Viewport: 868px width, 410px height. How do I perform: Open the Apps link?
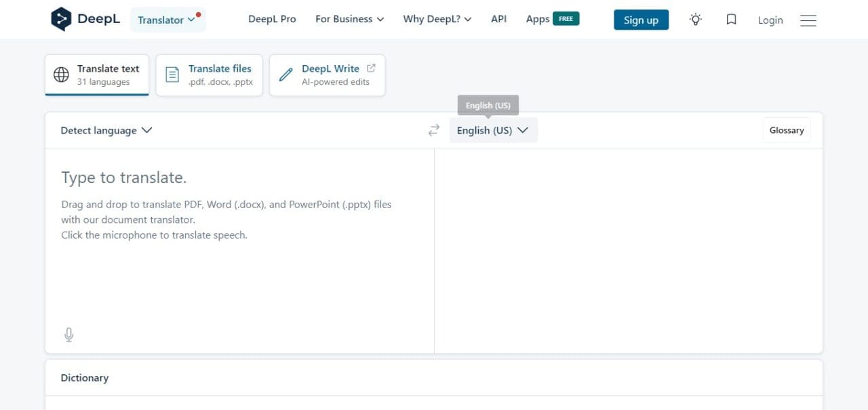pyautogui.click(x=538, y=19)
